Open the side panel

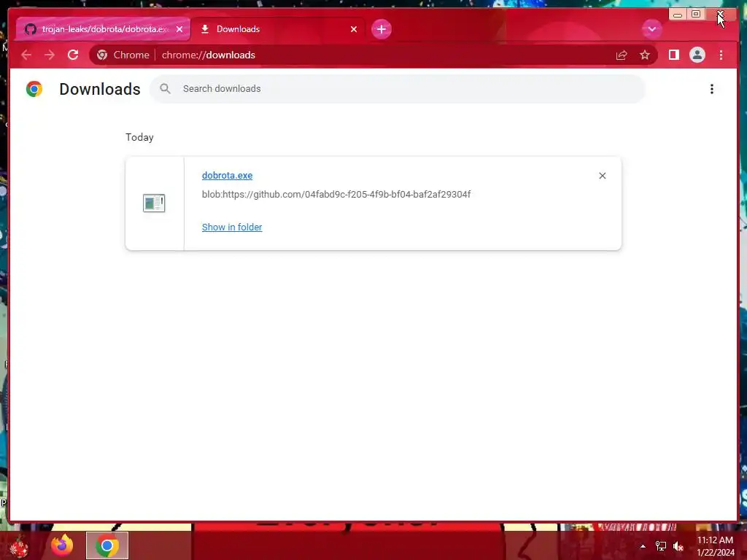(x=673, y=55)
